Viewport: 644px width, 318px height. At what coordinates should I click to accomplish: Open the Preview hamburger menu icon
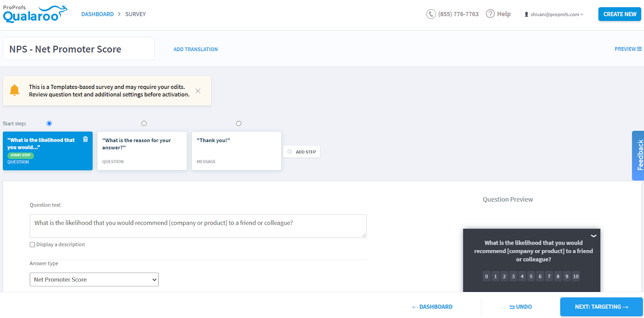tap(639, 49)
